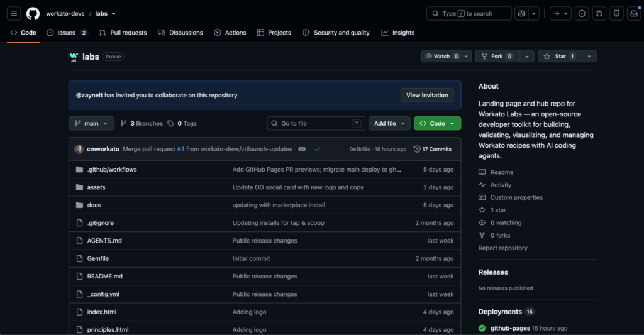Screen dimensions: 644x335
Task: Click the View invitation button
Action: coord(427,96)
